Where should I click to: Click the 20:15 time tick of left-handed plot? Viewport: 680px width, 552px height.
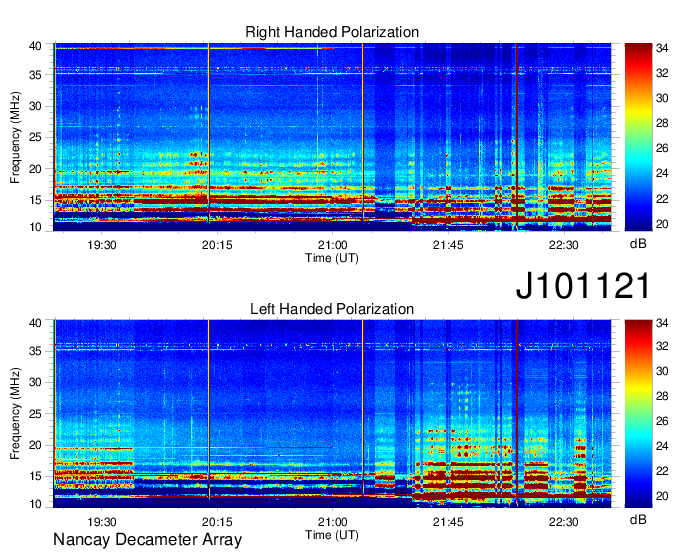217,522
